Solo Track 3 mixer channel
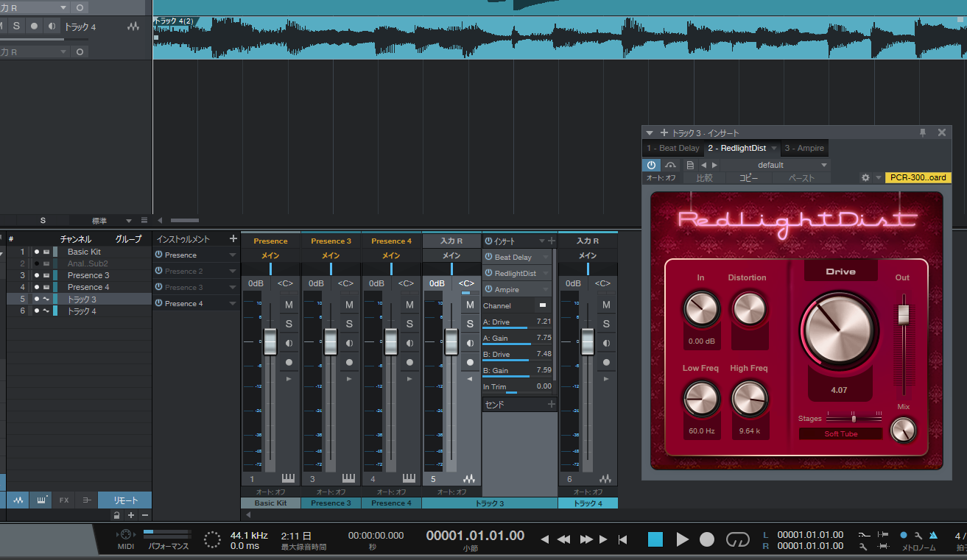The width and height of the screenshot is (967, 560). 470,324
